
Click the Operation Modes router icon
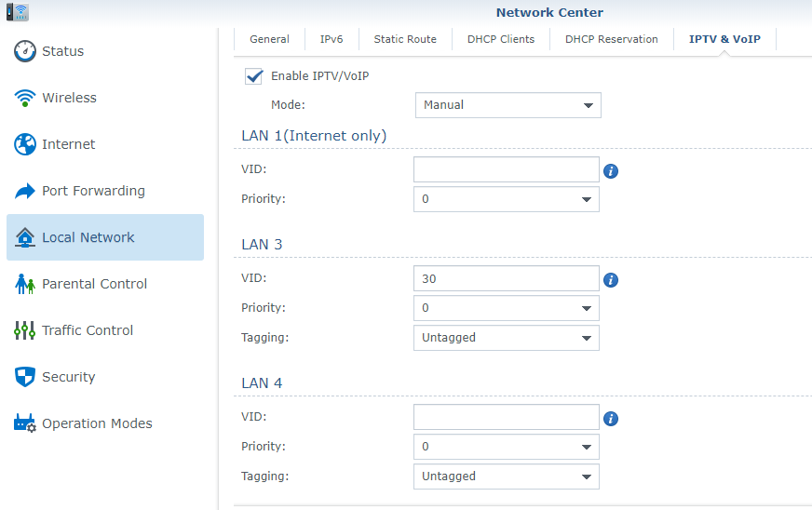(x=25, y=423)
